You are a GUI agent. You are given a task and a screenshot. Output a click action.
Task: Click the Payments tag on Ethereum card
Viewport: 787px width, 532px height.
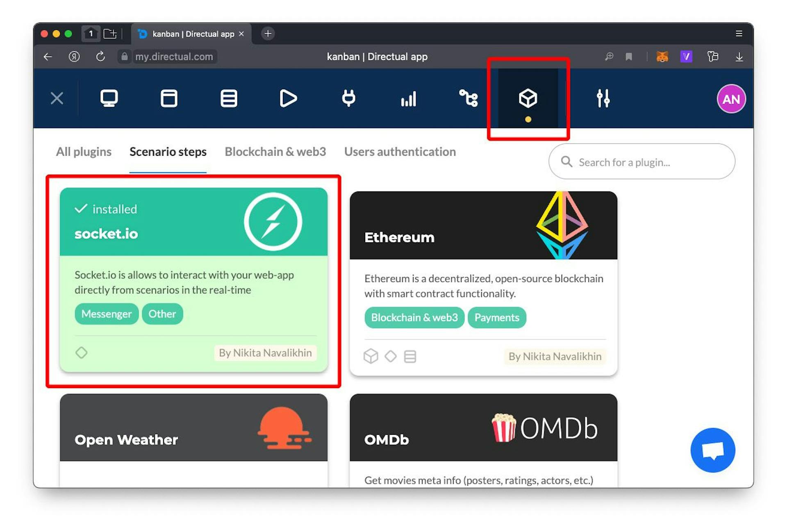(496, 318)
